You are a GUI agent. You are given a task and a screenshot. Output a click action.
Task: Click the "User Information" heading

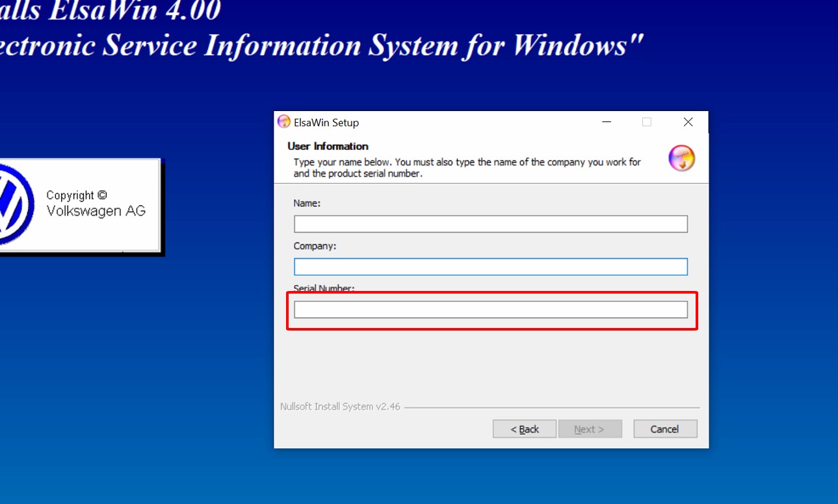click(x=328, y=146)
